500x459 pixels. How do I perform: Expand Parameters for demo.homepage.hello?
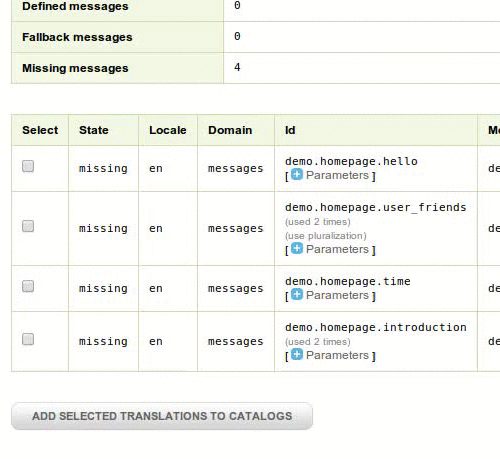click(337, 175)
